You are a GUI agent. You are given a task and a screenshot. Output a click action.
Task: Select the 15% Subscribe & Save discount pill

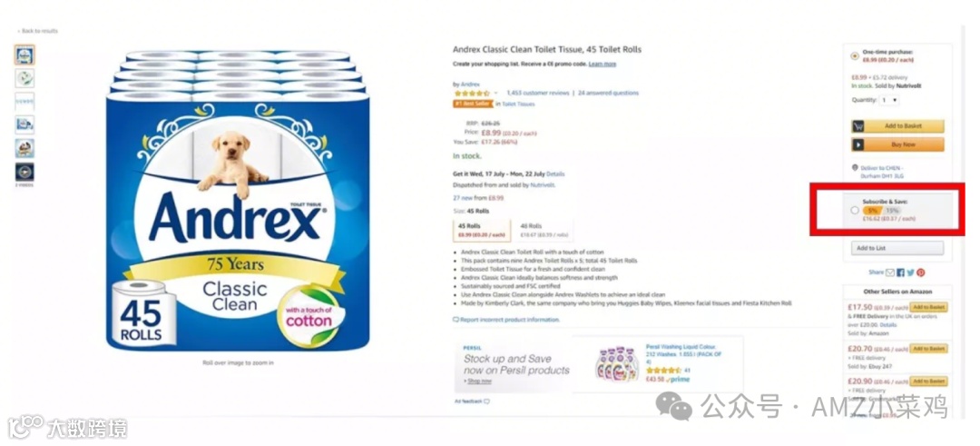click(892, 211)
